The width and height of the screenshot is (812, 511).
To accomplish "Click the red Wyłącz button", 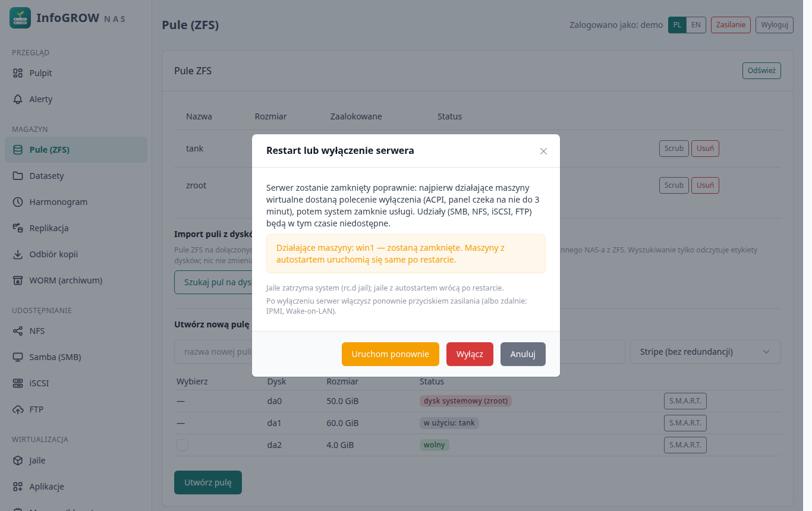I will (x=470, y=354).
